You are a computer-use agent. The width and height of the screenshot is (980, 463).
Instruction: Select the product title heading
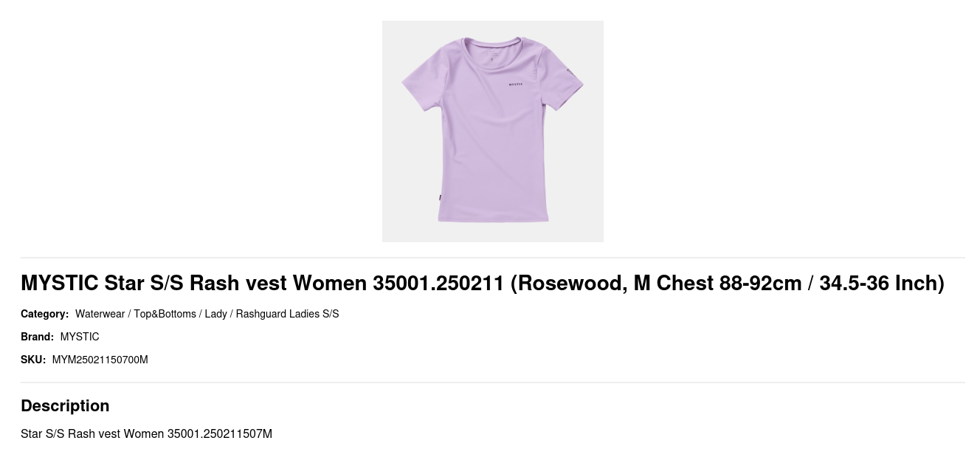click(483, 283)
